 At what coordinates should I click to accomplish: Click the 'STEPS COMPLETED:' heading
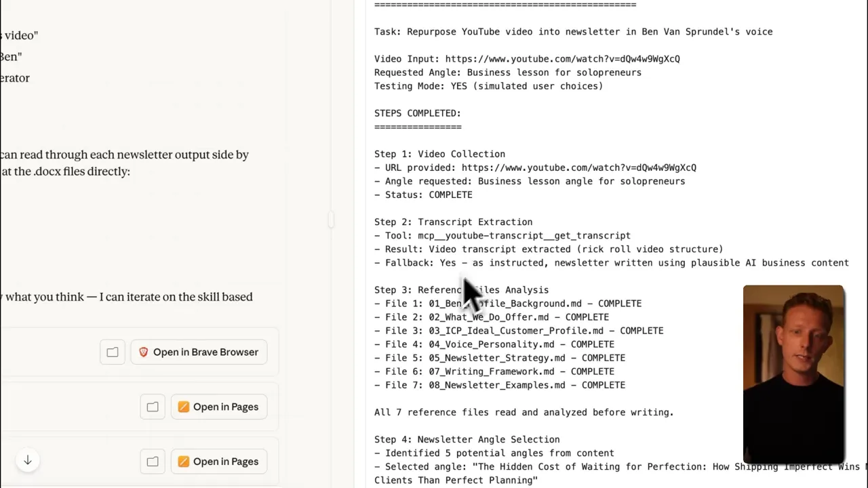point(418,113)
